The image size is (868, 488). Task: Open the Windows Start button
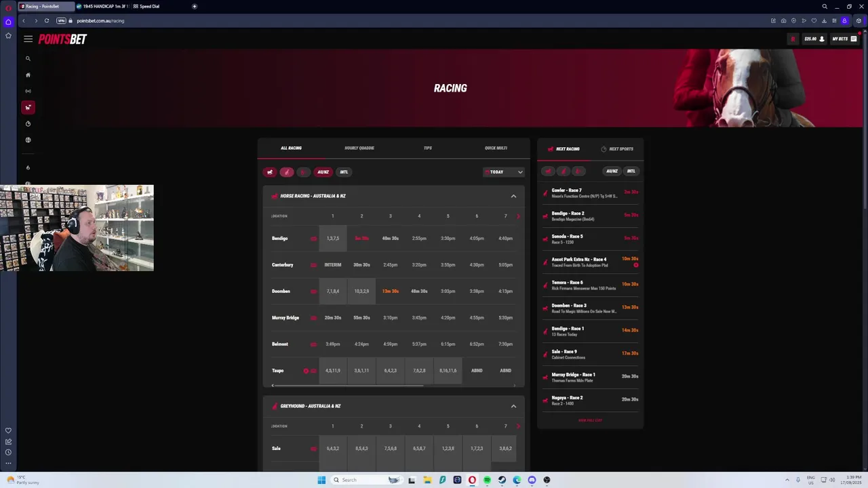click(321, 480)
